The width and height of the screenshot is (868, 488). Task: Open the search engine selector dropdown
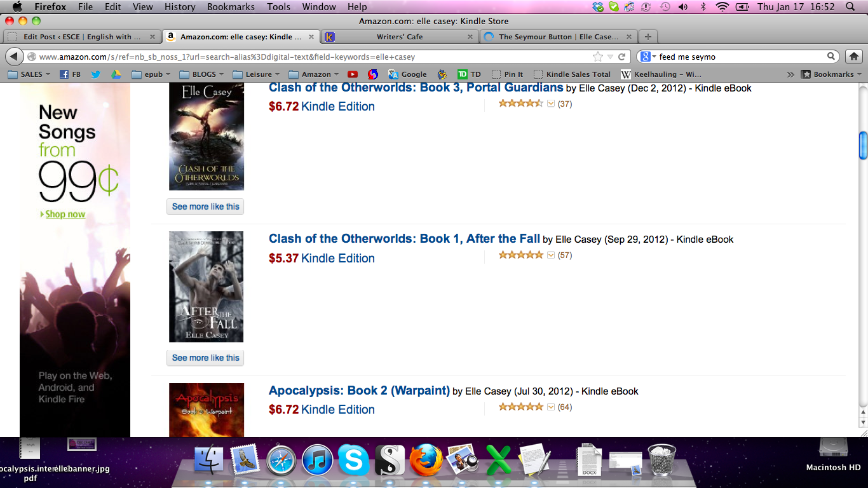[648, 57]
